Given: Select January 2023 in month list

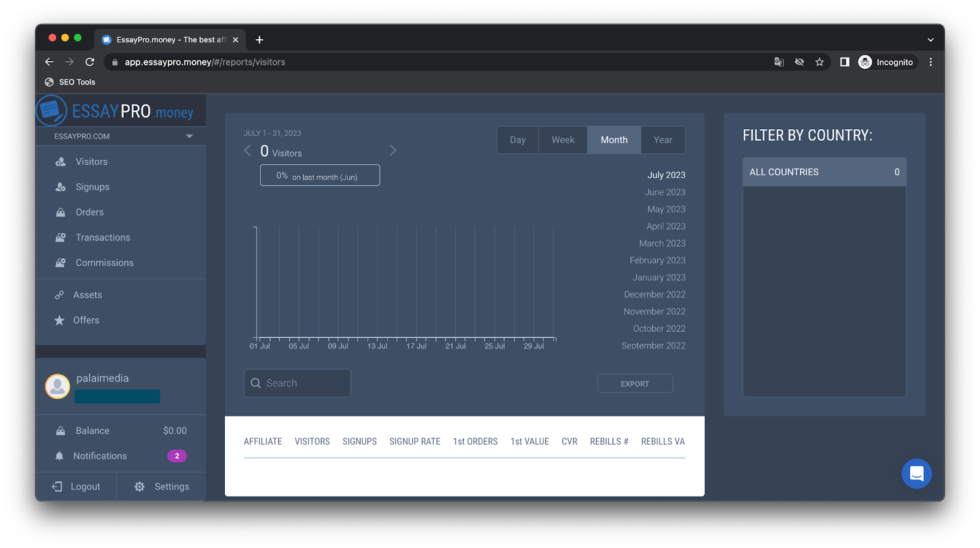Looking at the screenshot, I should coord(659,278).
